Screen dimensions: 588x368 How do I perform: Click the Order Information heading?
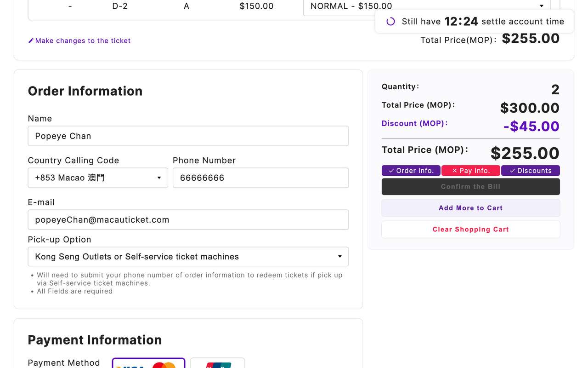(x=85, y=91)
